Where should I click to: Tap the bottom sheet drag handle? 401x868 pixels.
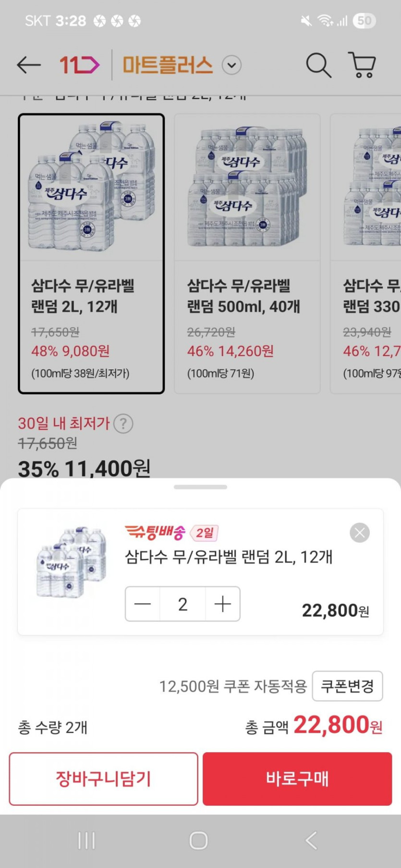[200, 487]
